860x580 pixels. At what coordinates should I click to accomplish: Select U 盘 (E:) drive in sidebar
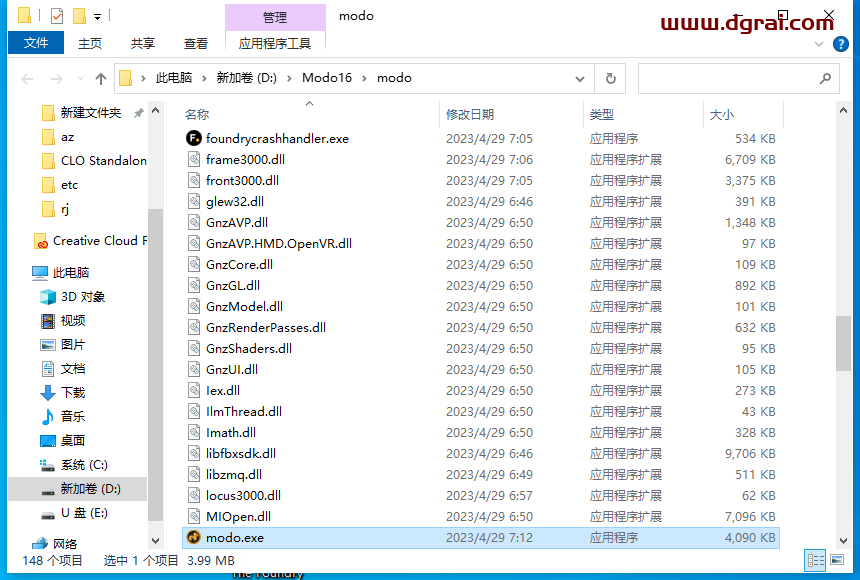coord(84,513)
